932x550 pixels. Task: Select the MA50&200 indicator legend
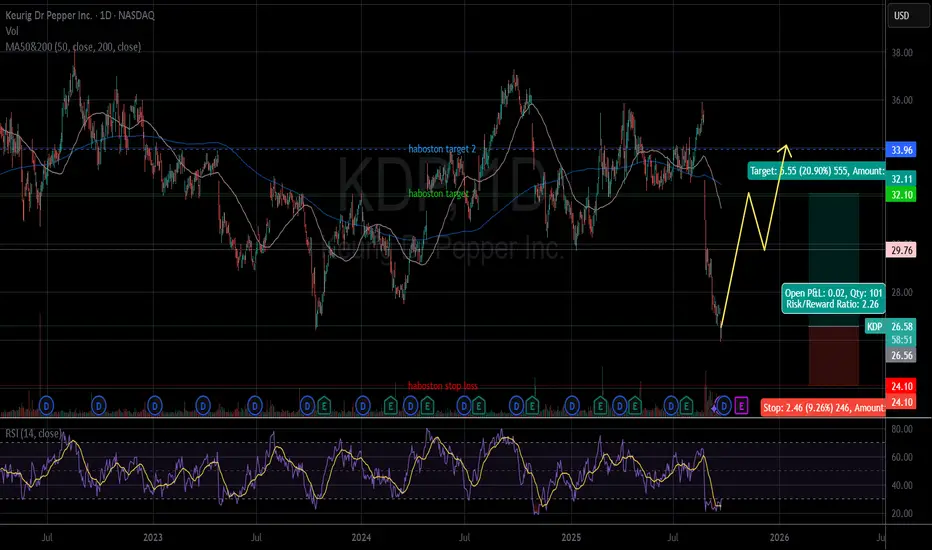point(73,46)
